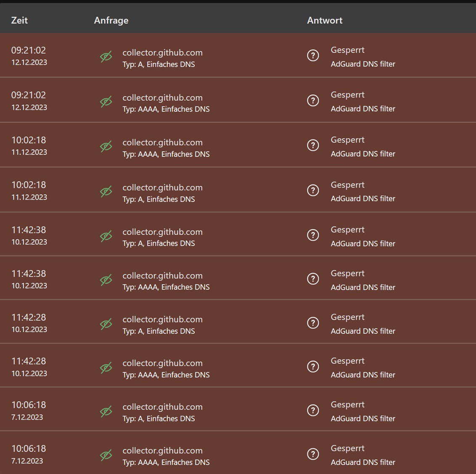
Task: Open question-mark details for 11:42:28 Typ A request
Action: (313, 323)
